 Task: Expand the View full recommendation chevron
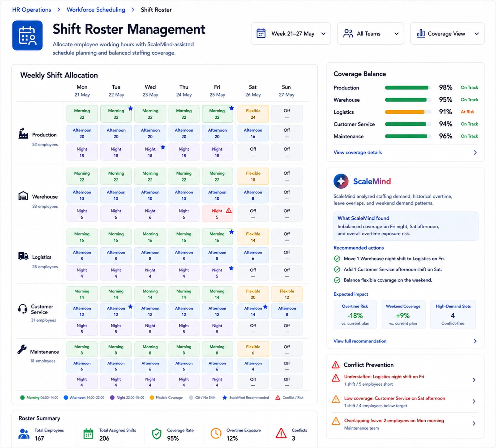tap(475, 341)
